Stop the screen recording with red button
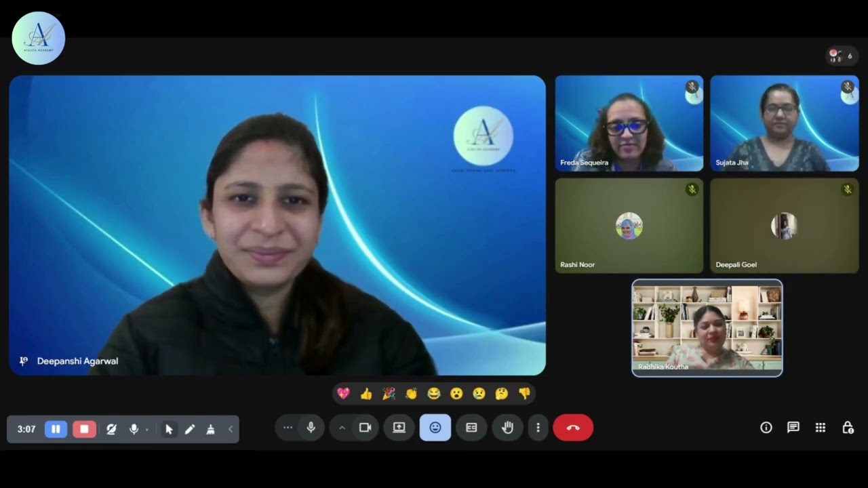 point(84,429)
